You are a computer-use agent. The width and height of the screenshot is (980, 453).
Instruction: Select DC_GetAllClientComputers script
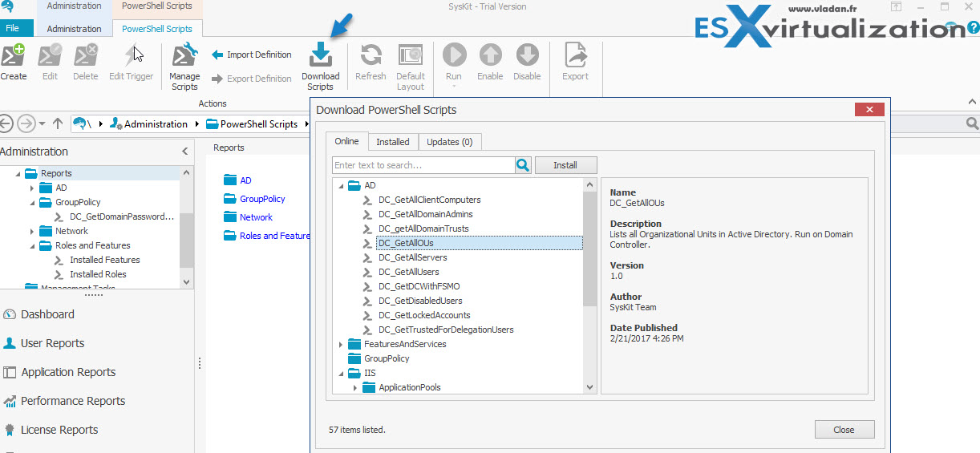(x=429, y=200)
